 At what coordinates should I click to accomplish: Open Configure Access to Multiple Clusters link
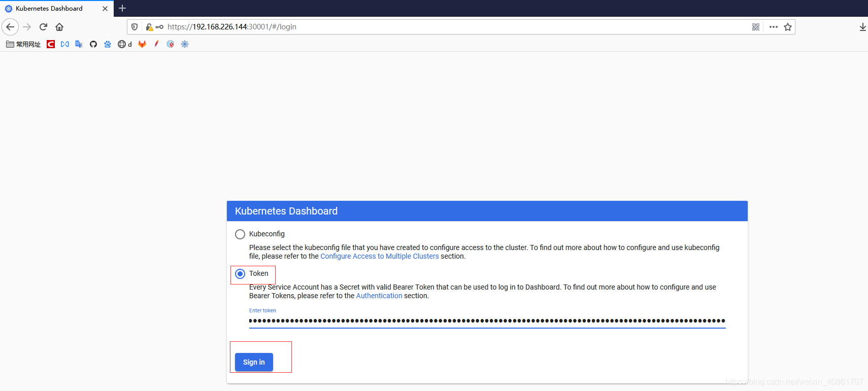(380, 256)
